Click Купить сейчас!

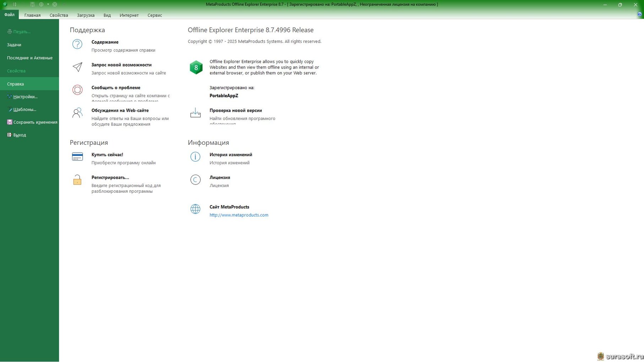click(107, 154)
